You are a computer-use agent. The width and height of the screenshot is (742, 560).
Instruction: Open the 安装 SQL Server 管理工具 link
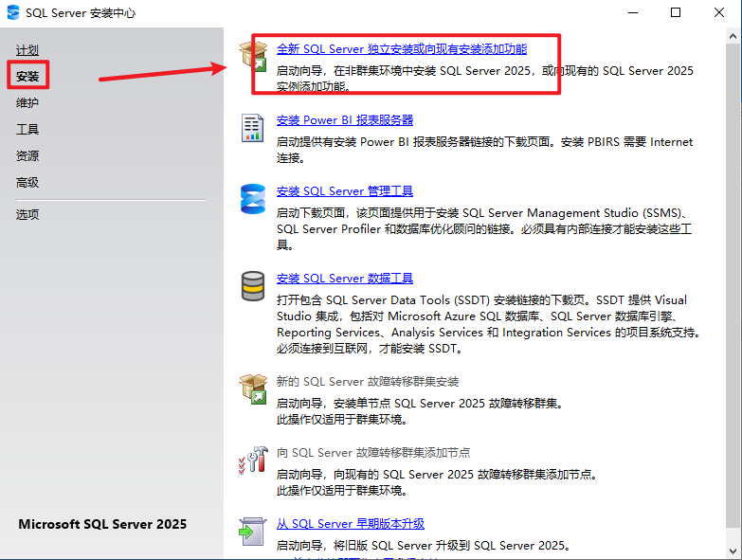coord(344,191)
